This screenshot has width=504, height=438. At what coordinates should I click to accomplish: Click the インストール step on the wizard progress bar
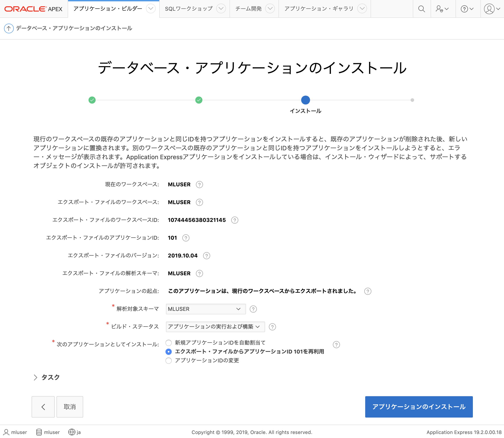[x=305, y=100]
